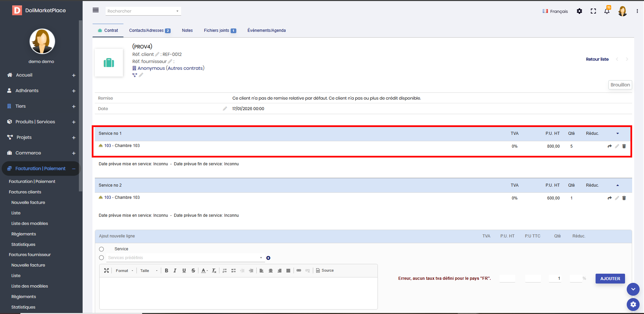Collapse the Facturation | Paiement menu
The image size is (644, 314).
73,169
